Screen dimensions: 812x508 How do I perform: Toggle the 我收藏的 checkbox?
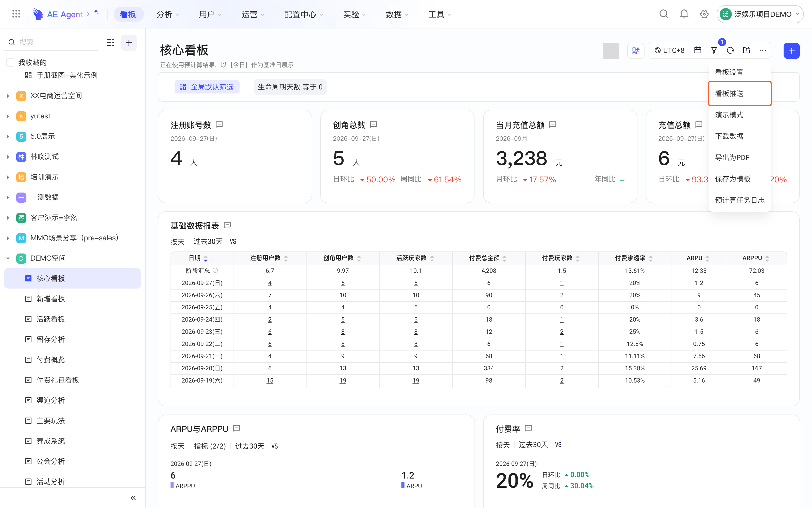10,62
